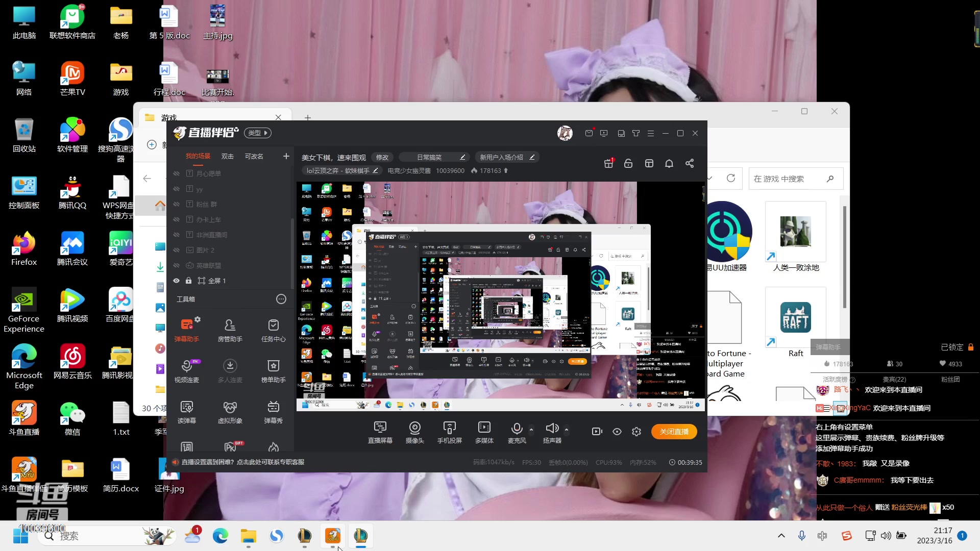This screenshot has height=551, width=980.
Task: Add a new scene with plus
Action: [286, 156]
